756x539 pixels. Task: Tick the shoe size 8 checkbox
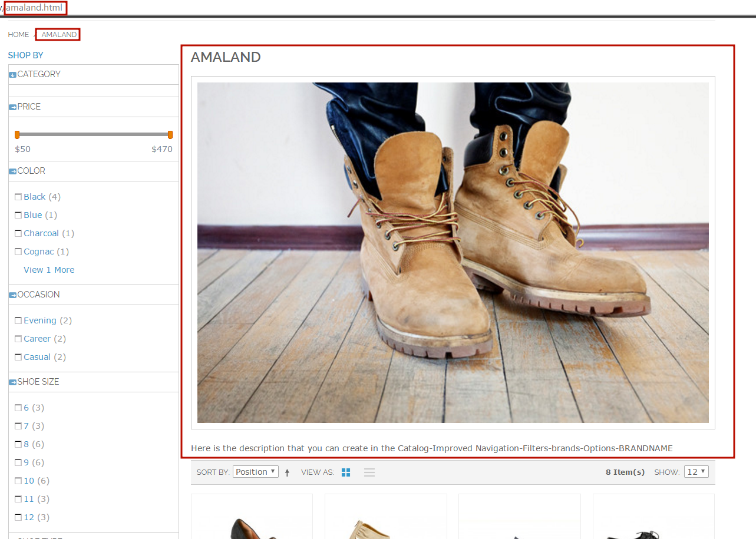(18, 444)
